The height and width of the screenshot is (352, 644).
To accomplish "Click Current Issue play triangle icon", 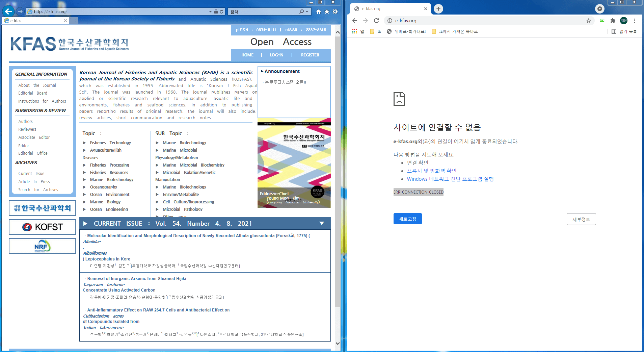I will [85, 224].
